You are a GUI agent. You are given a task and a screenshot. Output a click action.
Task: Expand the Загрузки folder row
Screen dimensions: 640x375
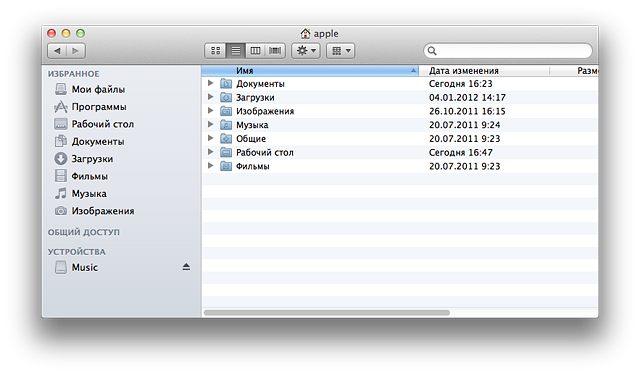coord(210,97)
